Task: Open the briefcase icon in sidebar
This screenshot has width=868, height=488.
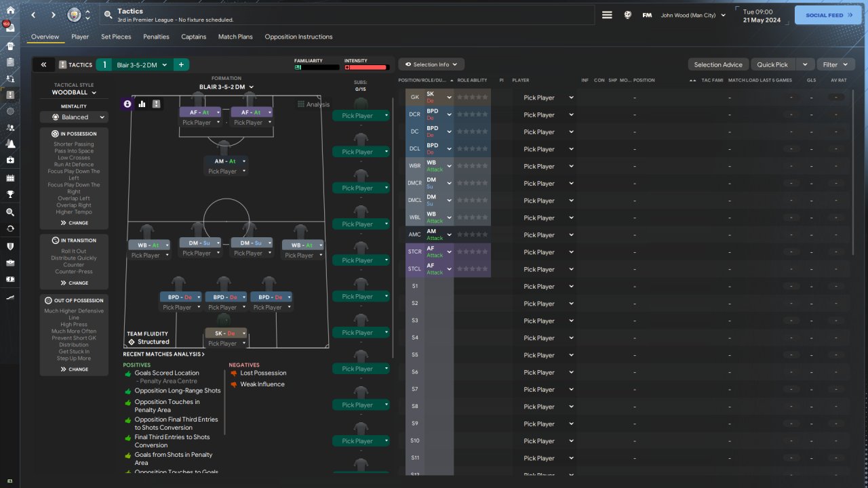Action: coord(10,262)
